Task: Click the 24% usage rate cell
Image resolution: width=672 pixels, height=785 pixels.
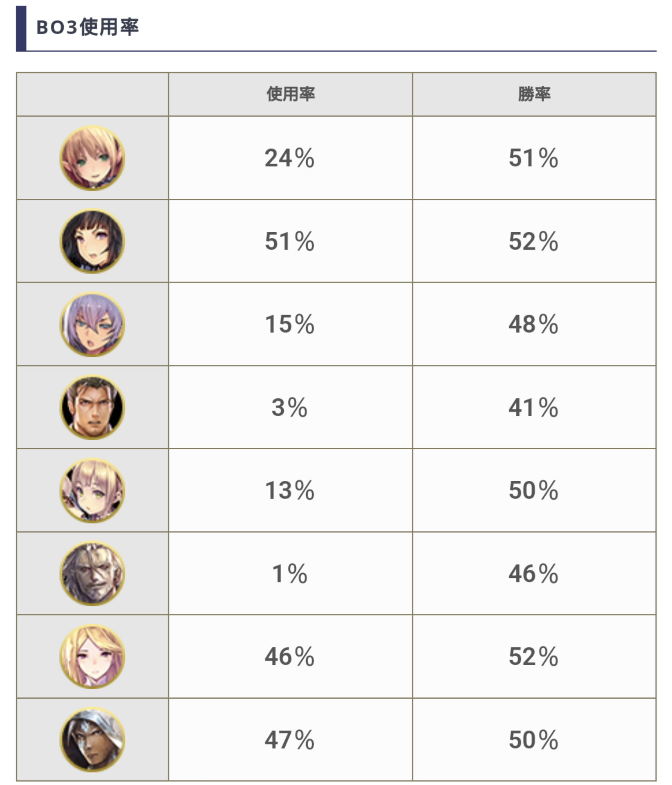Action: 289,158
